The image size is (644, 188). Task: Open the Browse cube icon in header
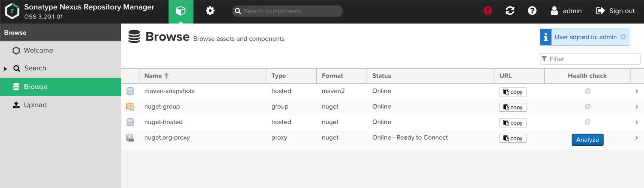point(181,11)
